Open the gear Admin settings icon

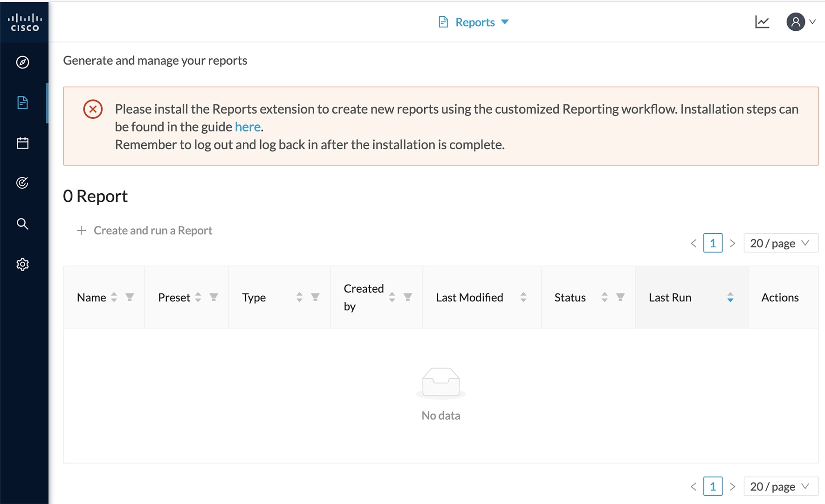click(22, 265)
